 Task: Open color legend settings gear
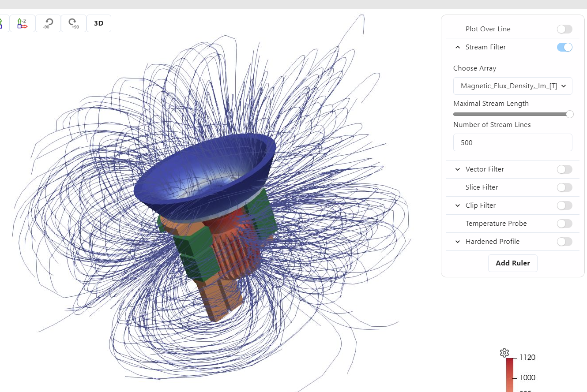504,353
